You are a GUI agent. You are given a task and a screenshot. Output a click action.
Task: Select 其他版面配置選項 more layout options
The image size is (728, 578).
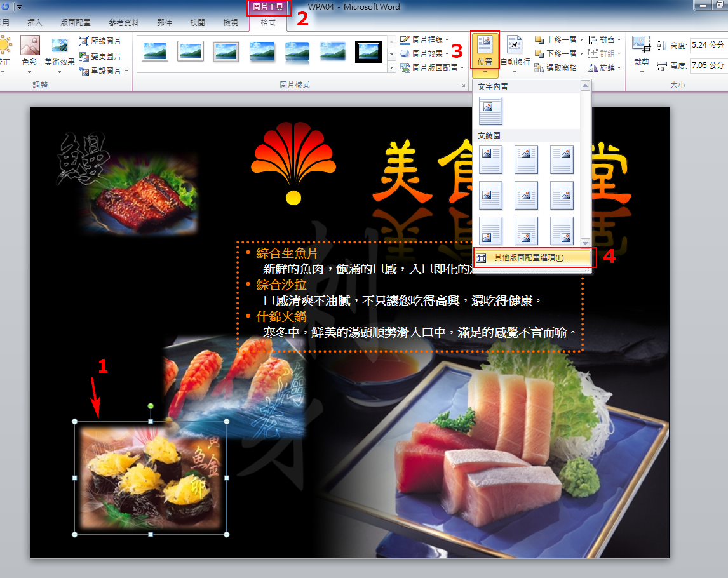[x=532, y=258]
